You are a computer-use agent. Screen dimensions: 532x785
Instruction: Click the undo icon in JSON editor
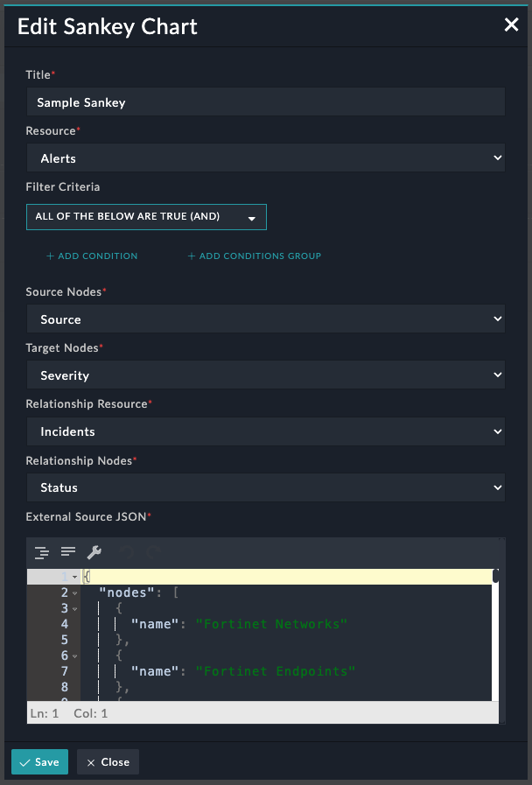coord(127,552)
